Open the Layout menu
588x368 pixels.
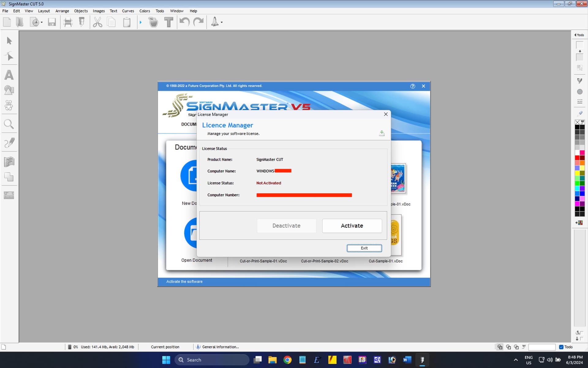pyautogui.click(x=44, y=11)
